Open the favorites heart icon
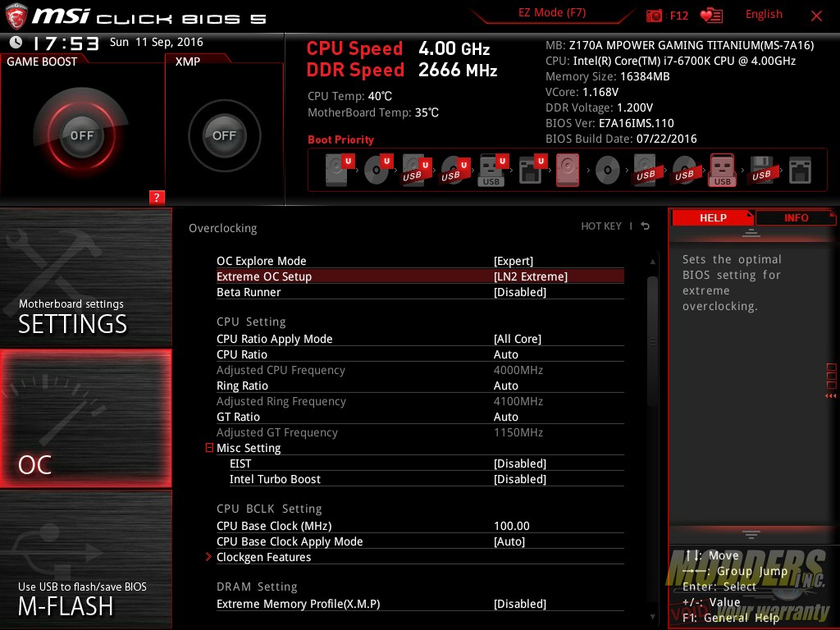This screenshot has width=840, height=630. click(711, 16)
